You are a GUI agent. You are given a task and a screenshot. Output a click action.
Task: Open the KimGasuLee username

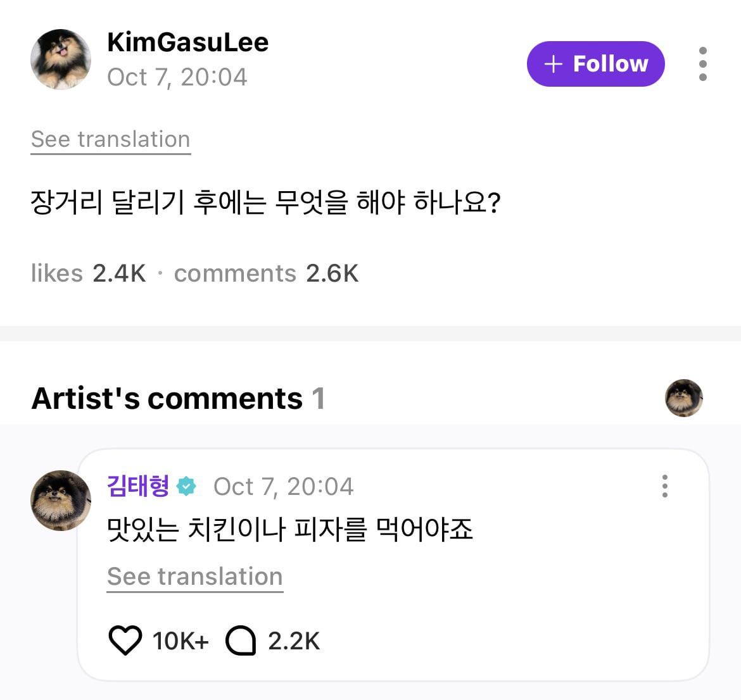point(188,42)
